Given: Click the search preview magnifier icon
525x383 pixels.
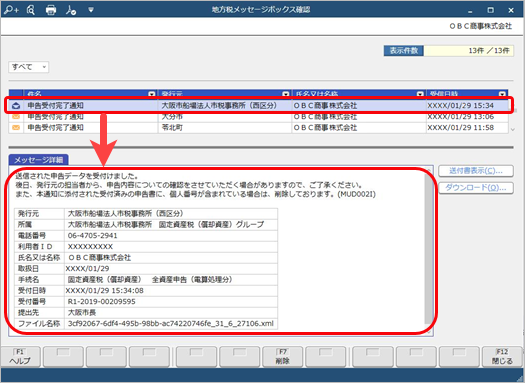Looking at the screenshot, I should [31, 10].
